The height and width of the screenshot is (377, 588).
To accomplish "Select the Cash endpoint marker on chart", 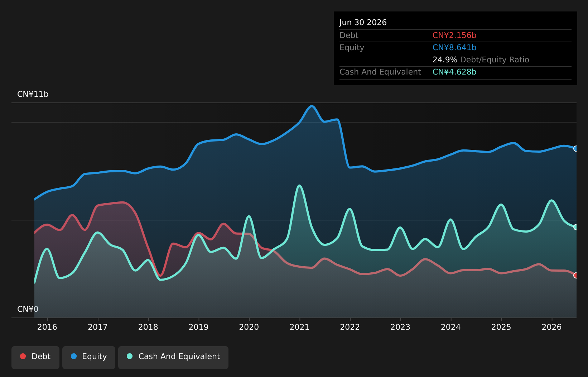I will (x=576, y=227).
